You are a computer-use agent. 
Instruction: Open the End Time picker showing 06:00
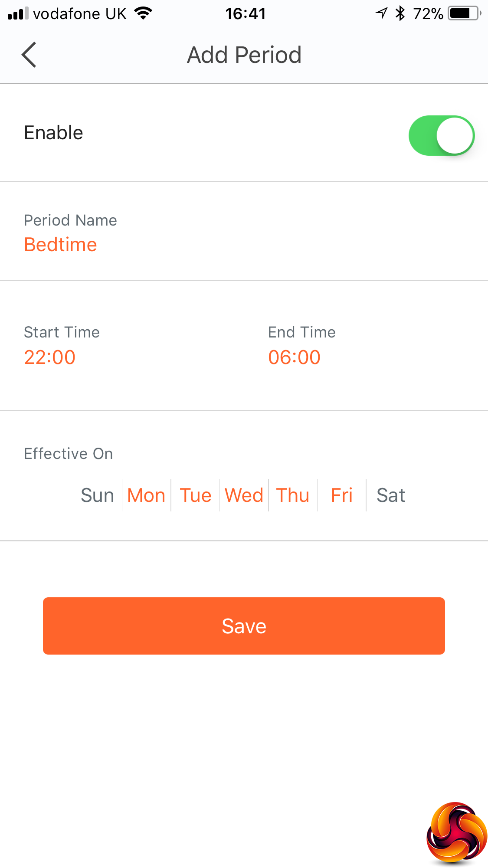[294, 357]
